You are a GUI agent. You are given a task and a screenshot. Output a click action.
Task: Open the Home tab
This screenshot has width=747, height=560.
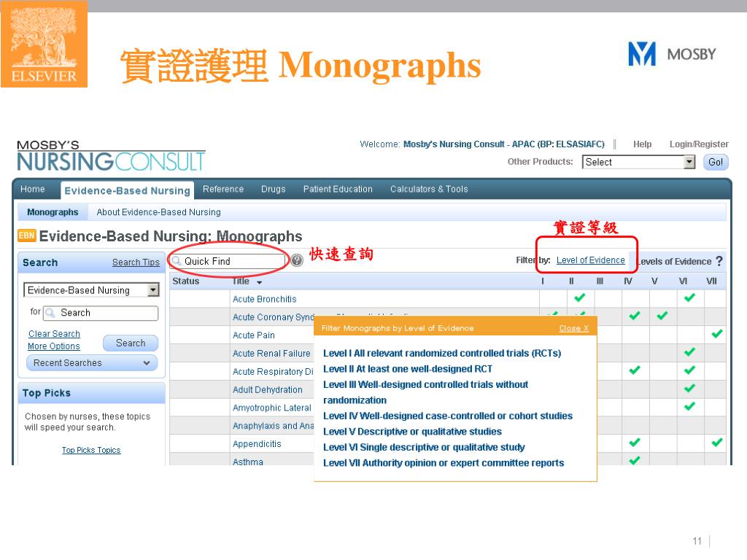tap(32, 189)
